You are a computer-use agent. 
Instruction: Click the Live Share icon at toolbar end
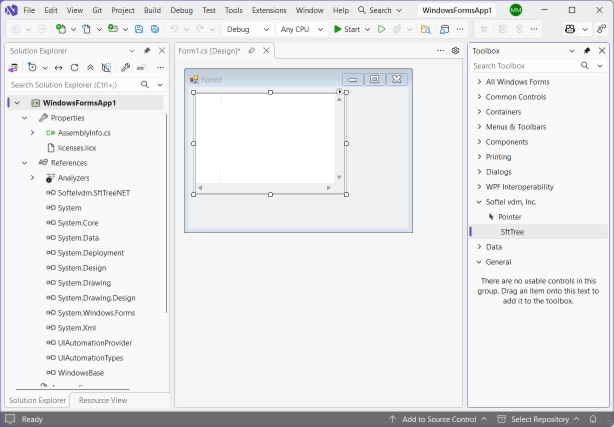601,29
